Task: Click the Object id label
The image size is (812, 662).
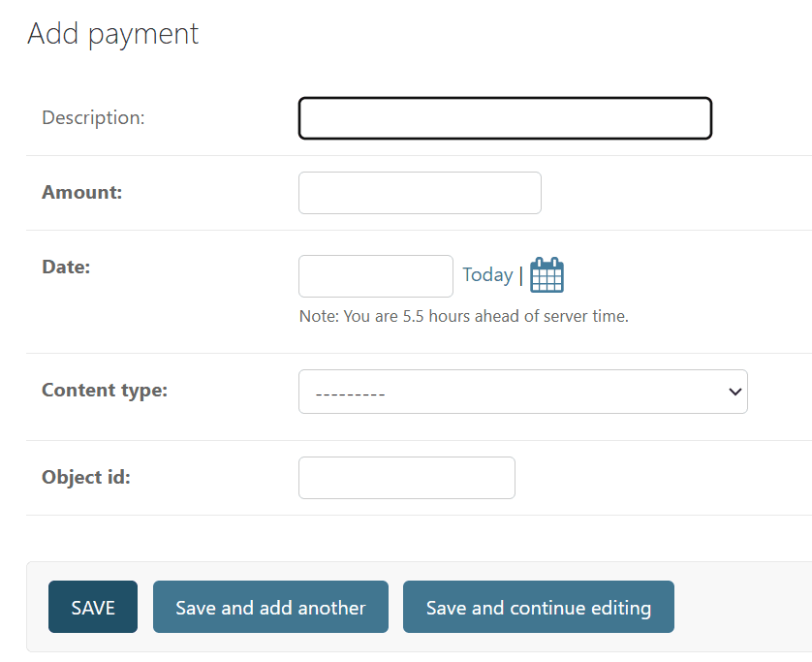Action: (86, 478)
